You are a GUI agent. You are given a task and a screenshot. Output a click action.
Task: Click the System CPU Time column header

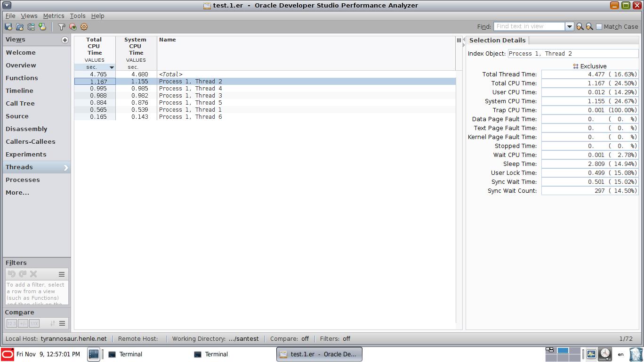(x=136, y=53)
